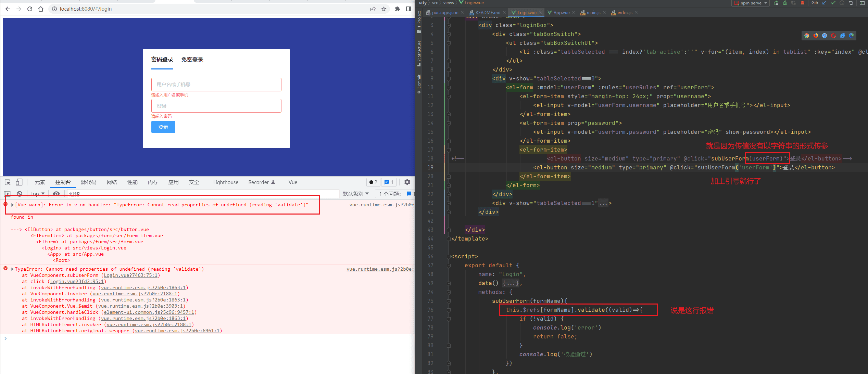Click the password input field

point(216,106)
